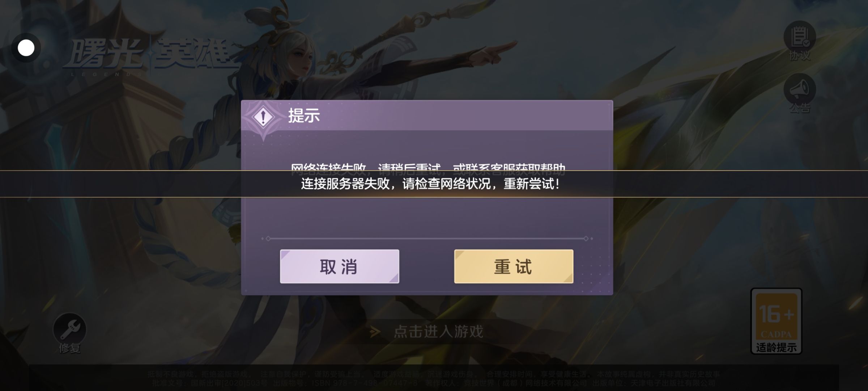This screenshot has width=868, height=391.
Task: Open the 协议 agreement clipboard icon
Action: point(799,37)
